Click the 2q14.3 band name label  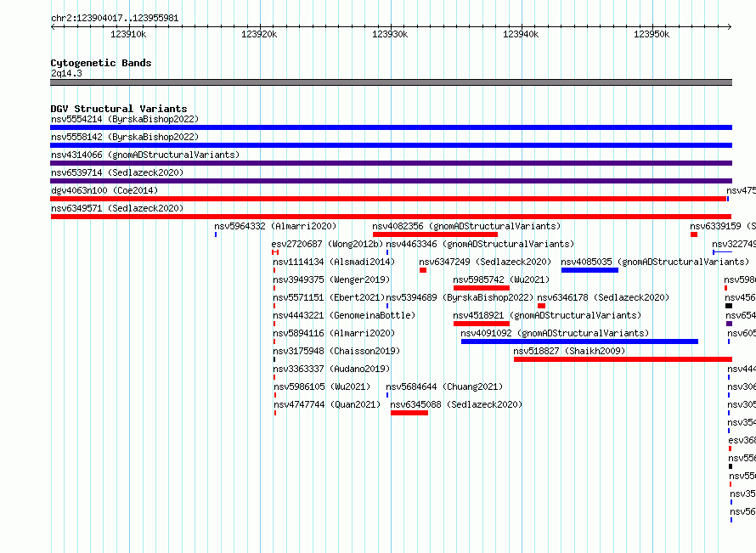[66, 73]
